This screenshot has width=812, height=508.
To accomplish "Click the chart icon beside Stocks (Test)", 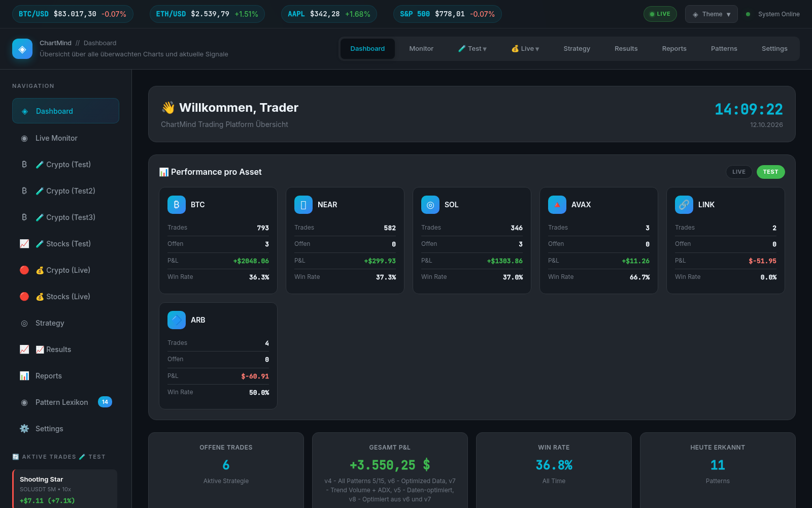I will [x=24, y=244].
